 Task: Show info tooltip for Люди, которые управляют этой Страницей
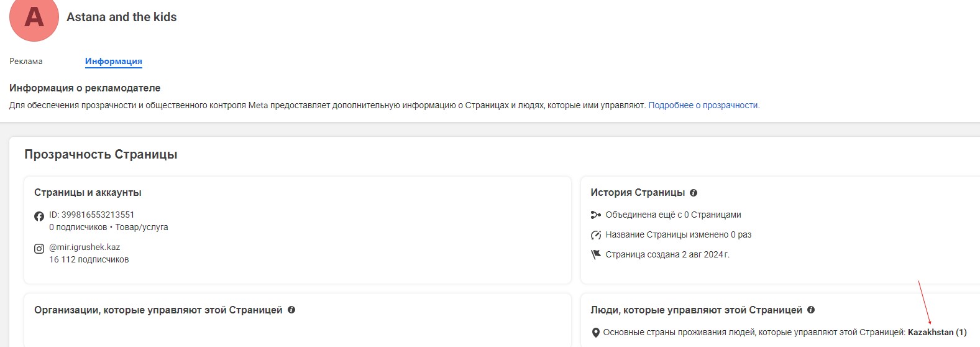click(811, 310)
